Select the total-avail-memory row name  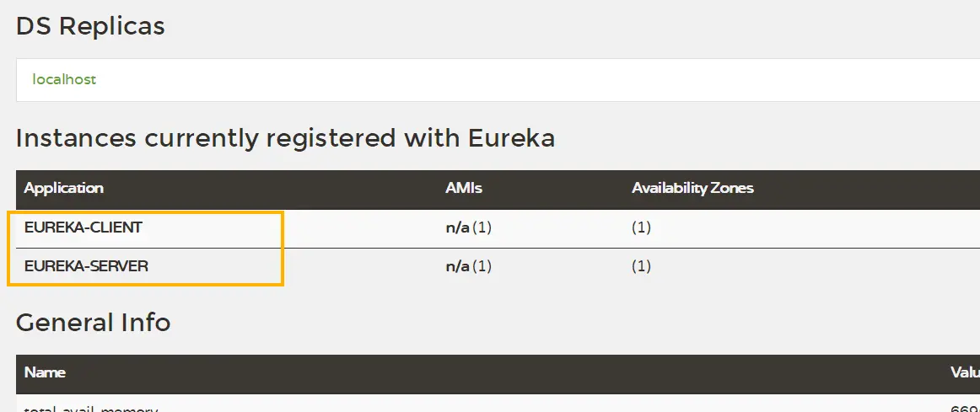pos(91,408)
